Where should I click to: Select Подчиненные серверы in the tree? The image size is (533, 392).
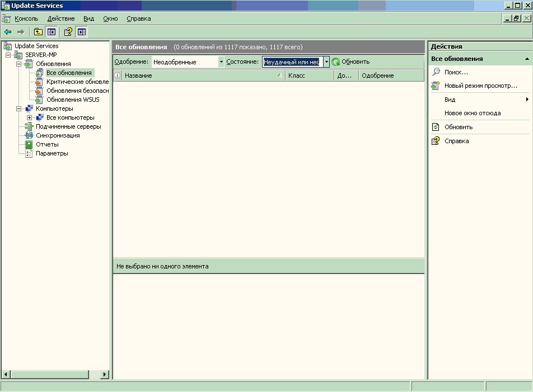click(68, 126)
